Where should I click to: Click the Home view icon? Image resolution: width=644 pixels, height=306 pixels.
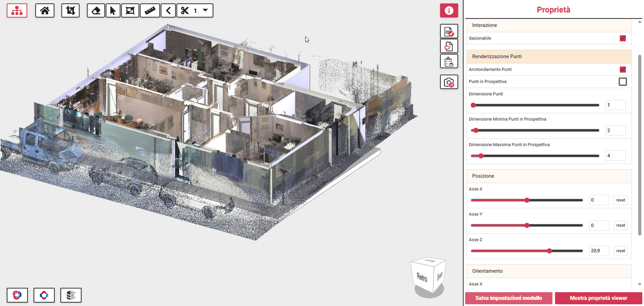44,10
